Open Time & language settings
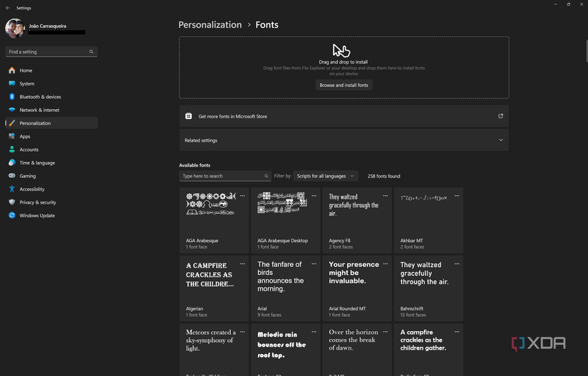Screen dimensions: 588x376 click(x=51, y=162)
